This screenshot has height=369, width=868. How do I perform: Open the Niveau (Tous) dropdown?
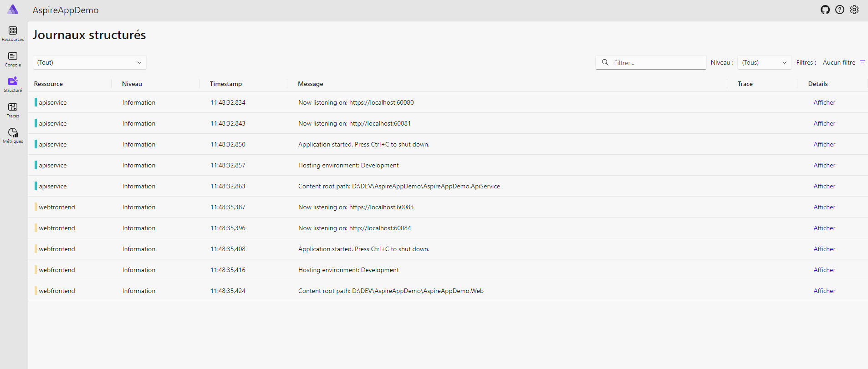764,62
